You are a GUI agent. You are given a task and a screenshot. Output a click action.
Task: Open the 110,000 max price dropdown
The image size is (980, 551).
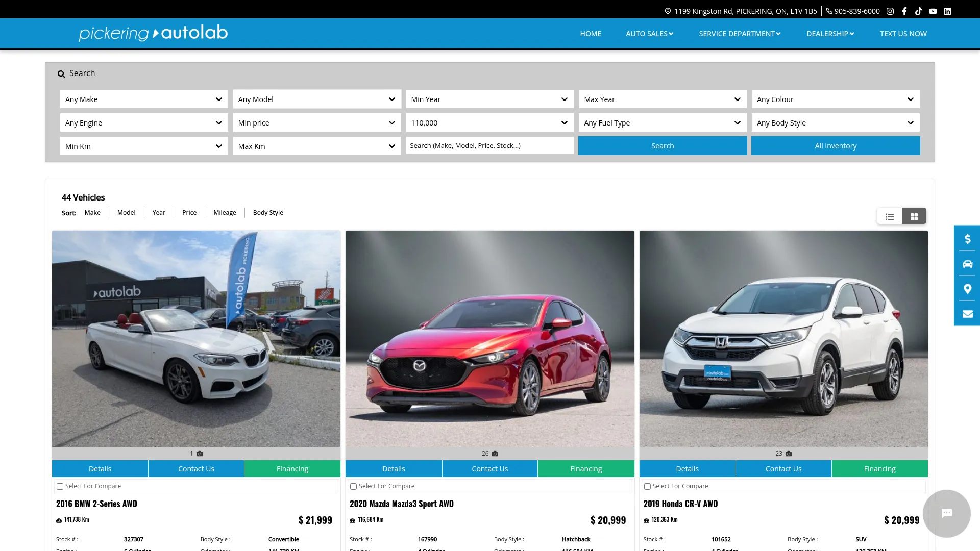[x=489, y=122]
